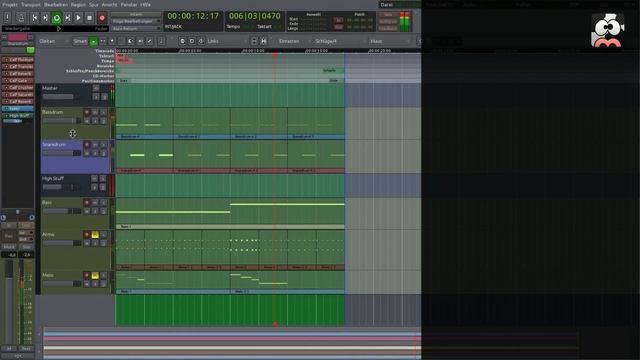Click the play range button

pyautogui.click(x=67, y=18)
